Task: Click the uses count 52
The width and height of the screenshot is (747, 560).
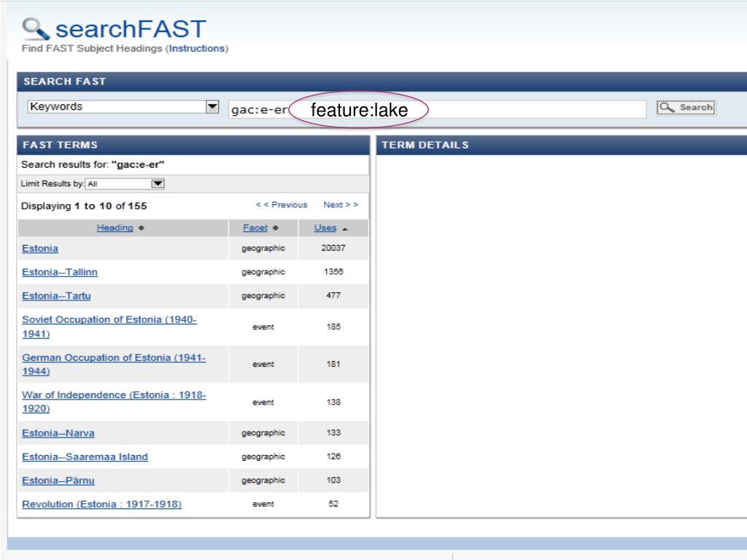Action: point(333,504)
